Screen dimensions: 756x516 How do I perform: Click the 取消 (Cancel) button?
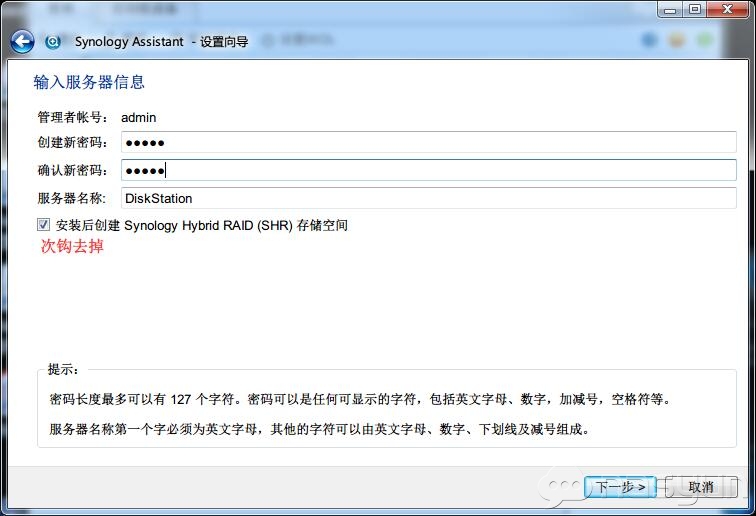click(701, 487)
